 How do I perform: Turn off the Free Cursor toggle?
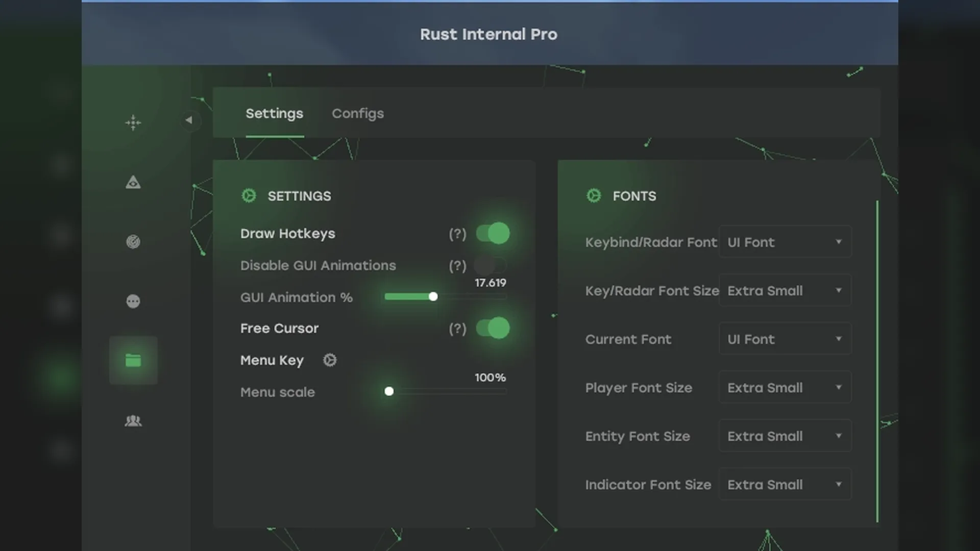[493, 328]
